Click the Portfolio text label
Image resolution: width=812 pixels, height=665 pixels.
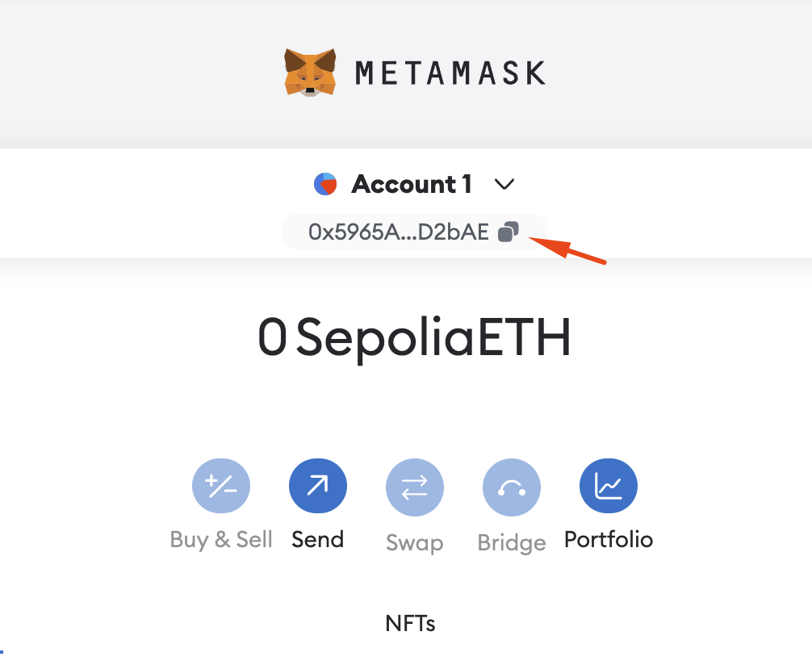click(609, 539)
